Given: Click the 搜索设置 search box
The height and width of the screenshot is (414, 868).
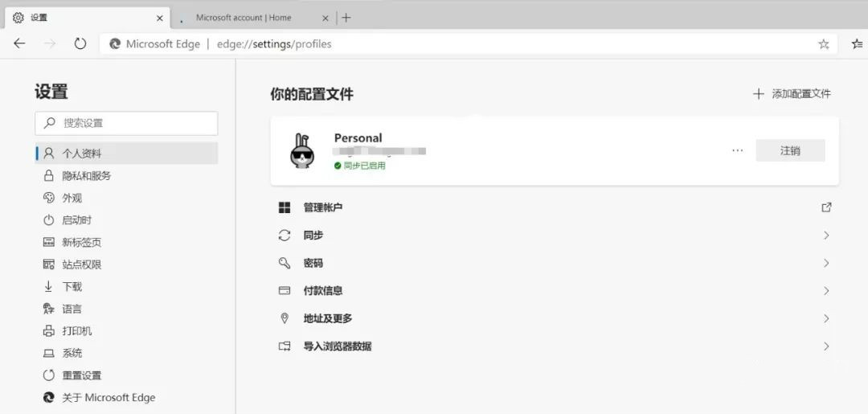Looking at the screenshot, I should 126,124.
